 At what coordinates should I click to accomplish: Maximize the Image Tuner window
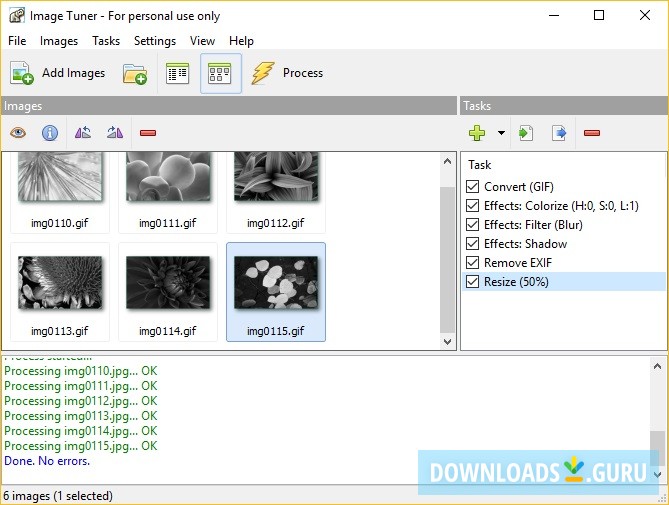(599, 15)
